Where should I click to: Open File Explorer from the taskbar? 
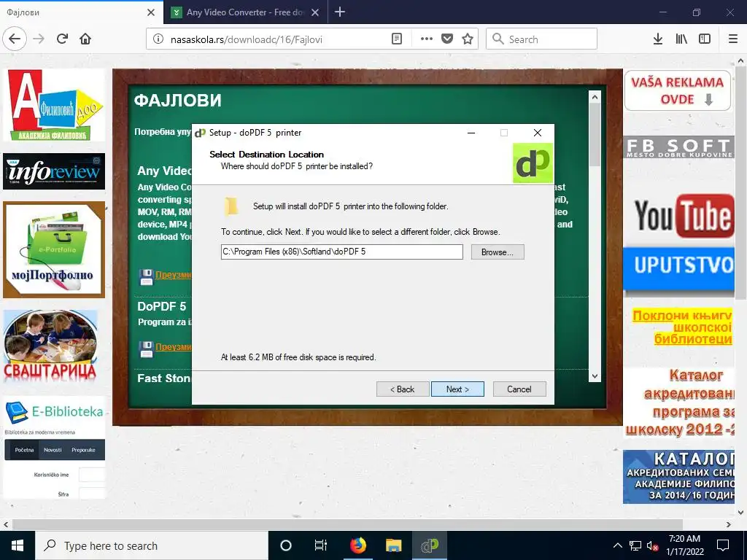point(393,545)
